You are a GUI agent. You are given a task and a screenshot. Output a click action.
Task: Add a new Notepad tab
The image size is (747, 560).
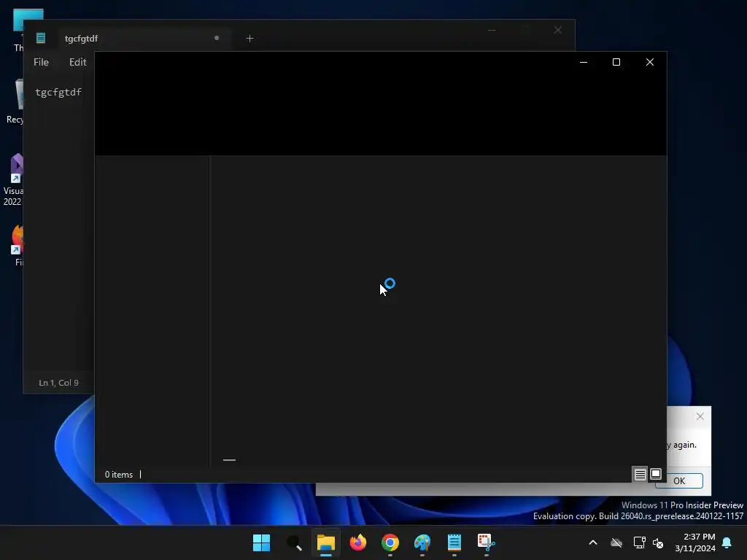[x=249, y=38]
